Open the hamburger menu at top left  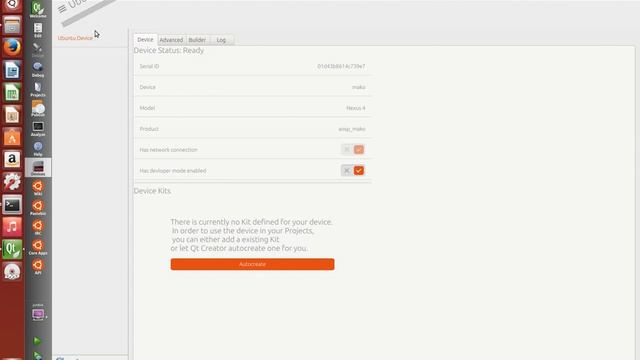62,9
